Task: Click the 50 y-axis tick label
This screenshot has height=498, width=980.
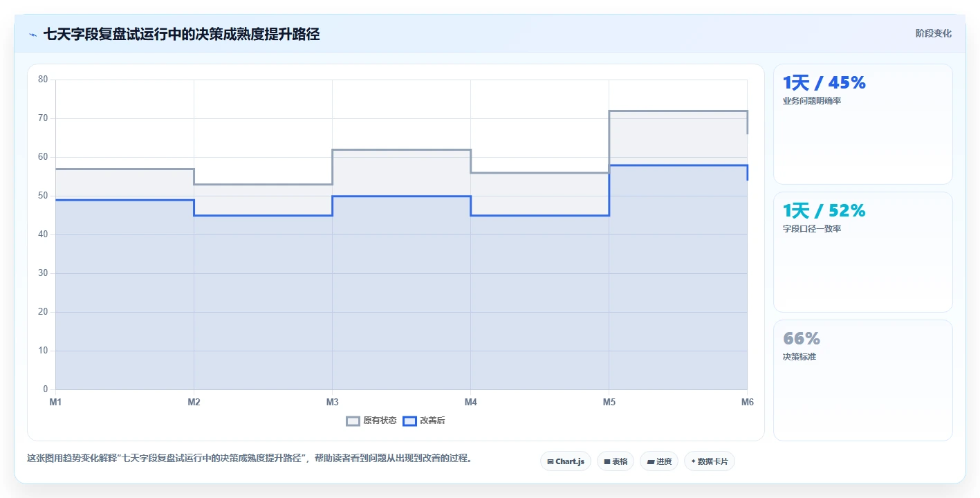Action: 43,196
